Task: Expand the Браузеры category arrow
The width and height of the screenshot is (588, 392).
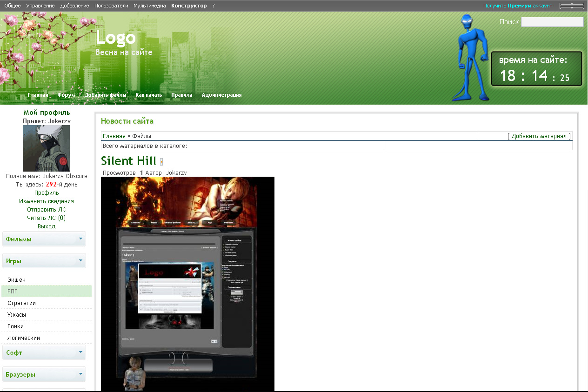Action: pyautogui.click(x=80, y=374)
